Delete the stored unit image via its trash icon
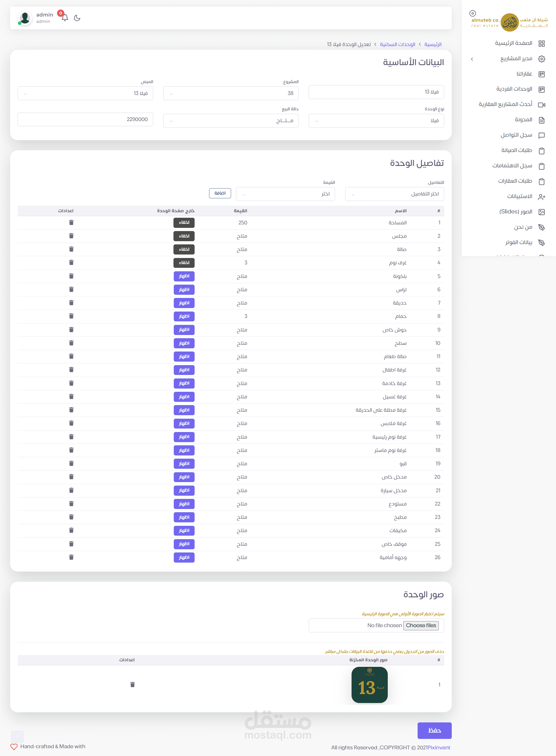This screenshot has width=556, height=756. point(132,684)
